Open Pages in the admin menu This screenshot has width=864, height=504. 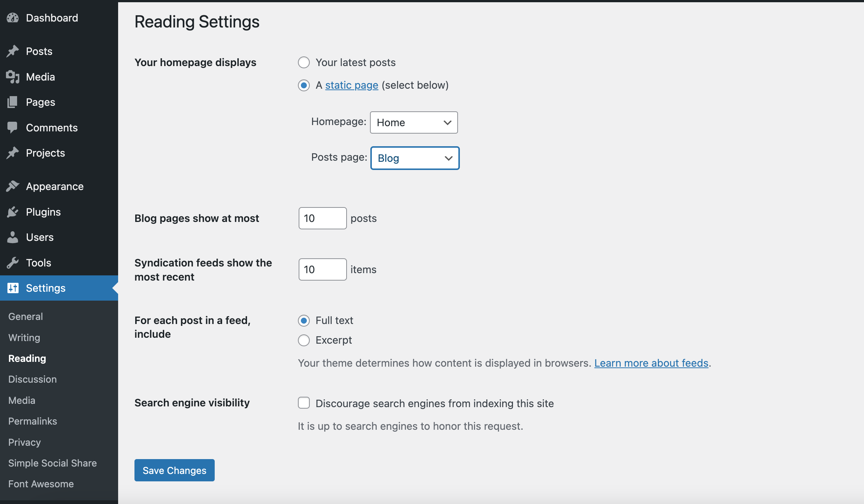pos(59,102)
